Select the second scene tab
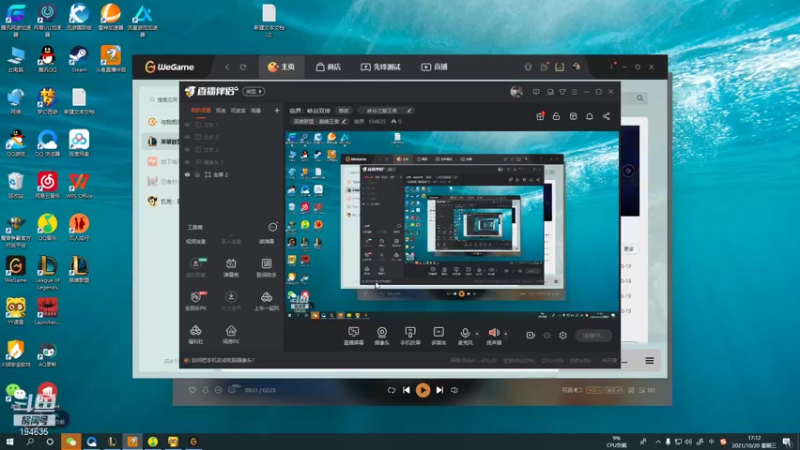 coord(220,110)
